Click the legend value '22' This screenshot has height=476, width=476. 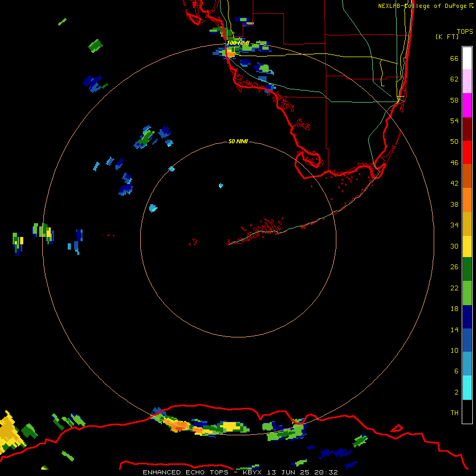[454, 288]
